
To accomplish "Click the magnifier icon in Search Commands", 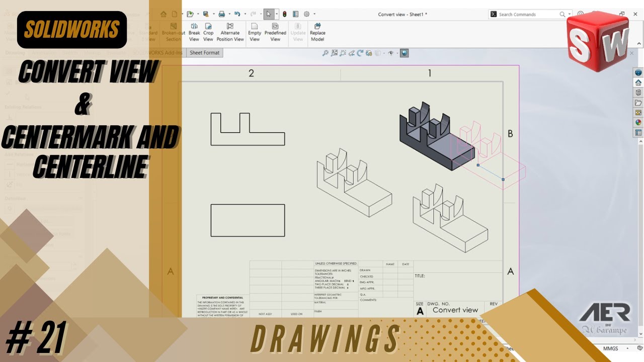I will point(562,14).
